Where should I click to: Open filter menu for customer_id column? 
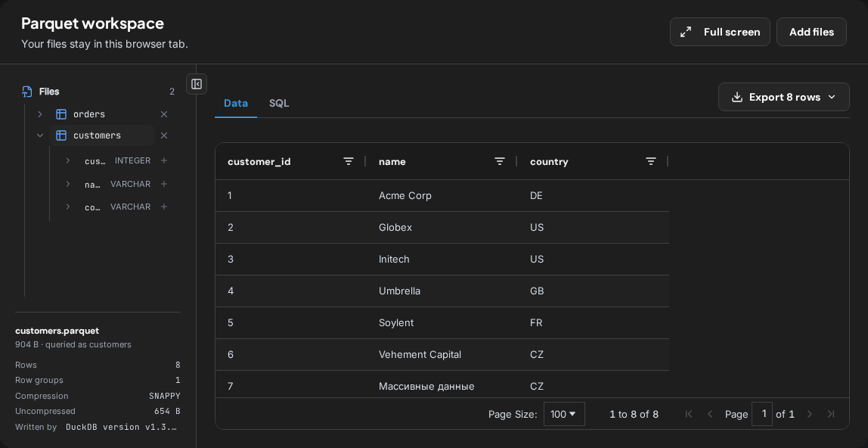(x=349, y=161)
